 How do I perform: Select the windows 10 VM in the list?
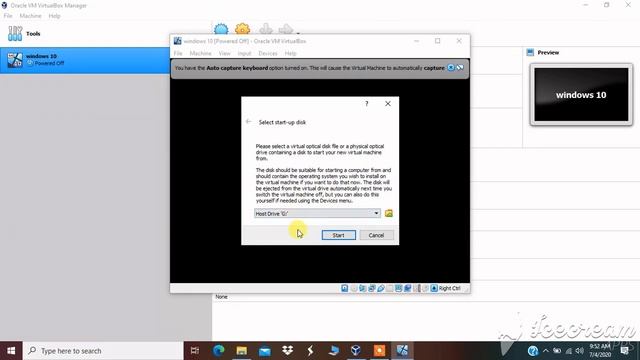(x=85, y=60)
